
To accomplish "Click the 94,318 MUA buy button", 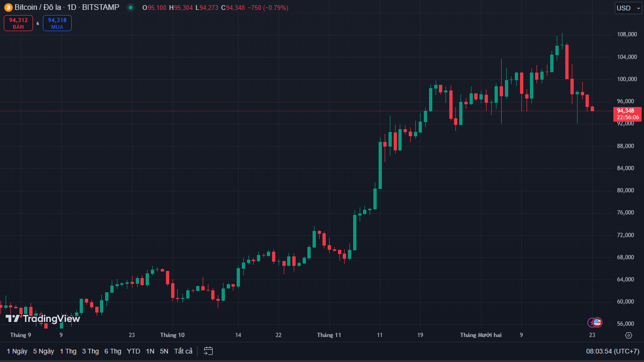I will (x=57, y=23).
